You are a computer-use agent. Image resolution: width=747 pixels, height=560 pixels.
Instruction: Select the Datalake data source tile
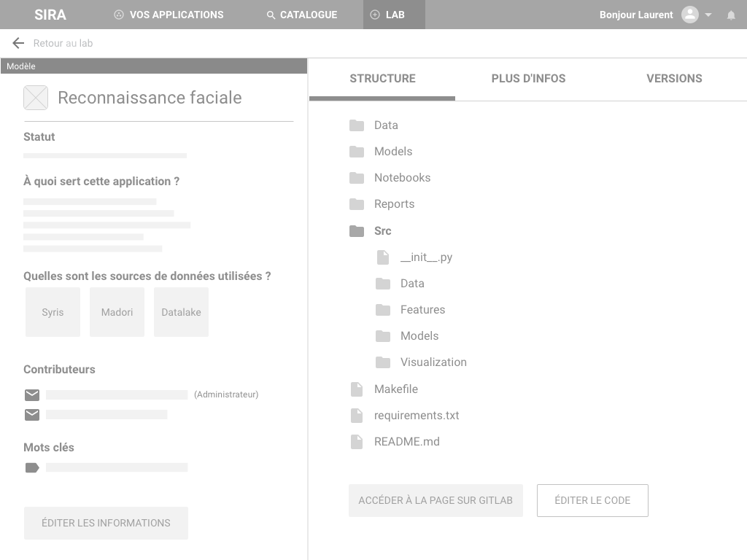point(181,312)
